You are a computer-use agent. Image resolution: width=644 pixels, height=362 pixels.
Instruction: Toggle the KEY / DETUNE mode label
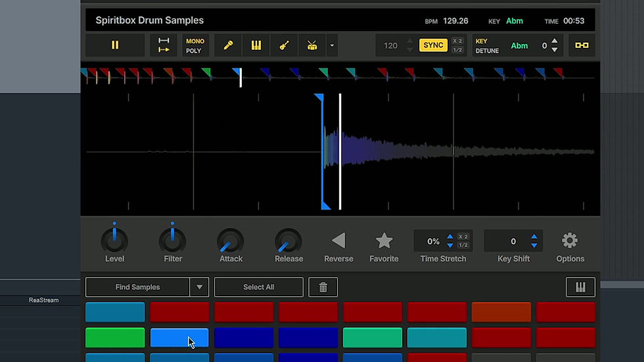487,46
